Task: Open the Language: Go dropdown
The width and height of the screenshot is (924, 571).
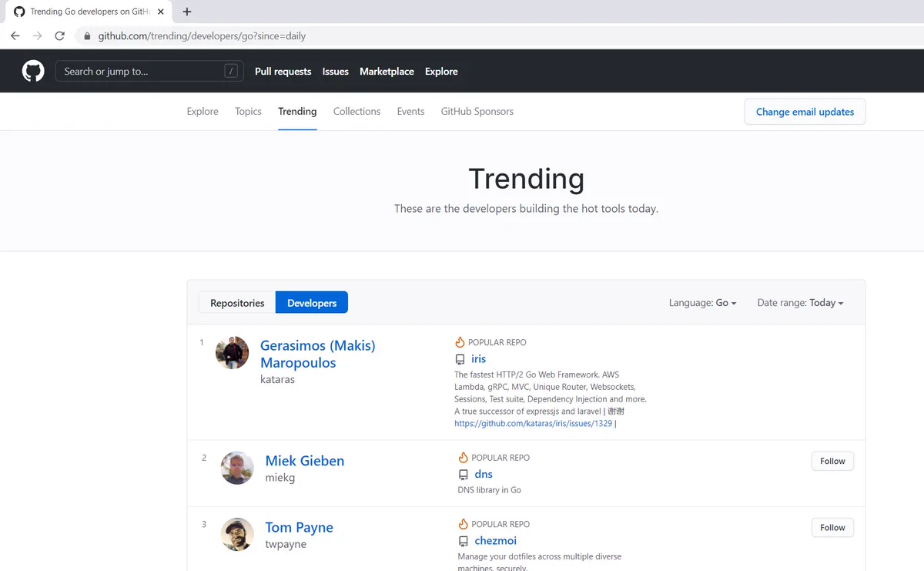Action: click(x=702, y=303)
